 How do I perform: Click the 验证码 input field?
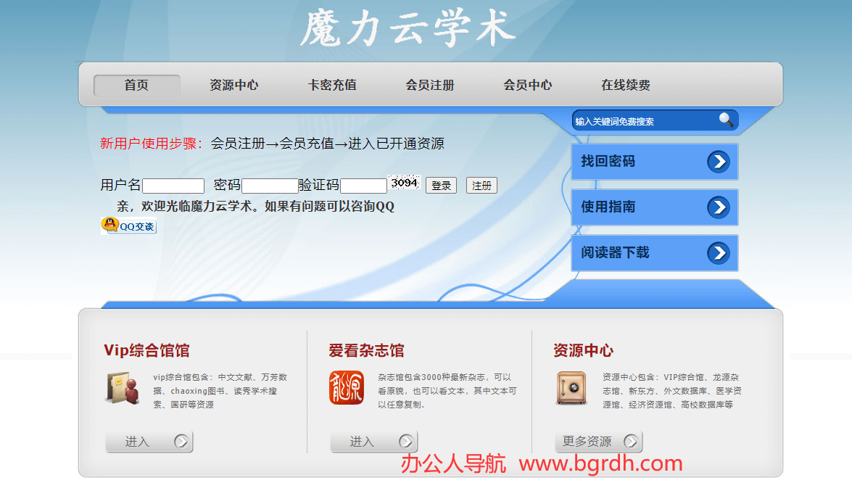click(363, 186)
